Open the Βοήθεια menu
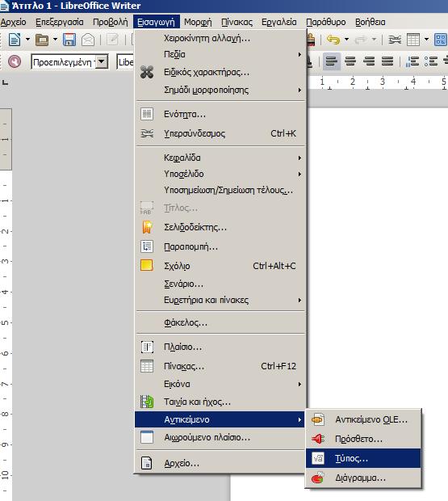This screenshot has width=448, height=501. click(371, 22)
